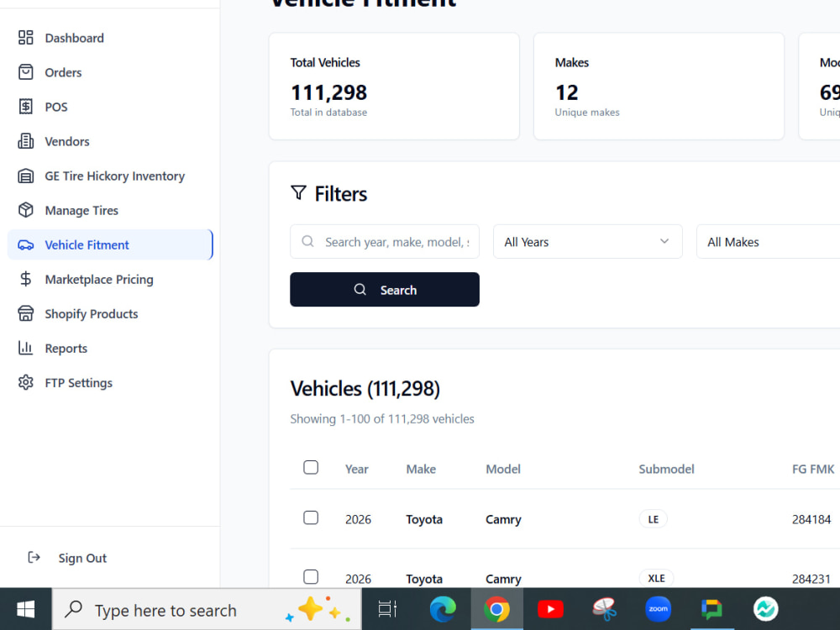Viewport: 840px width, 630px height.
Task: Click Sign Out
Action: (82, 559)
